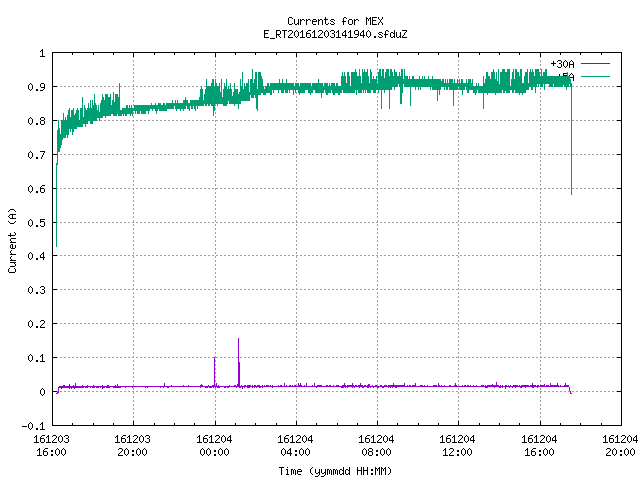This screenshot has width=640, height=480.
Task: Click the y-axis tick label '-0.1'
Action: (33, 426)
